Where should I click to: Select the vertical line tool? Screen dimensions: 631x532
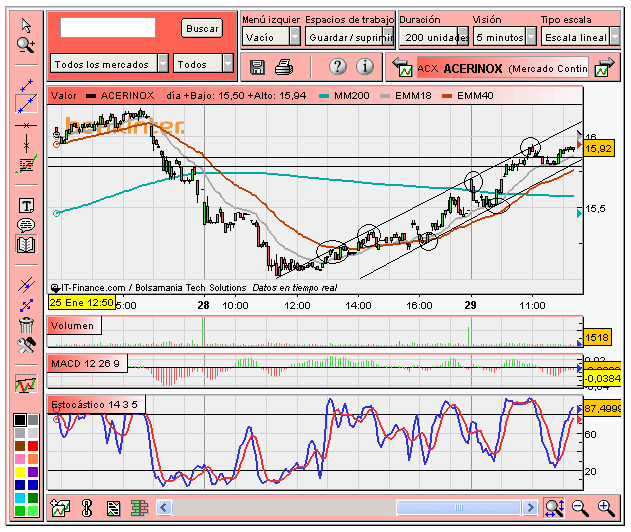point(26,144)
